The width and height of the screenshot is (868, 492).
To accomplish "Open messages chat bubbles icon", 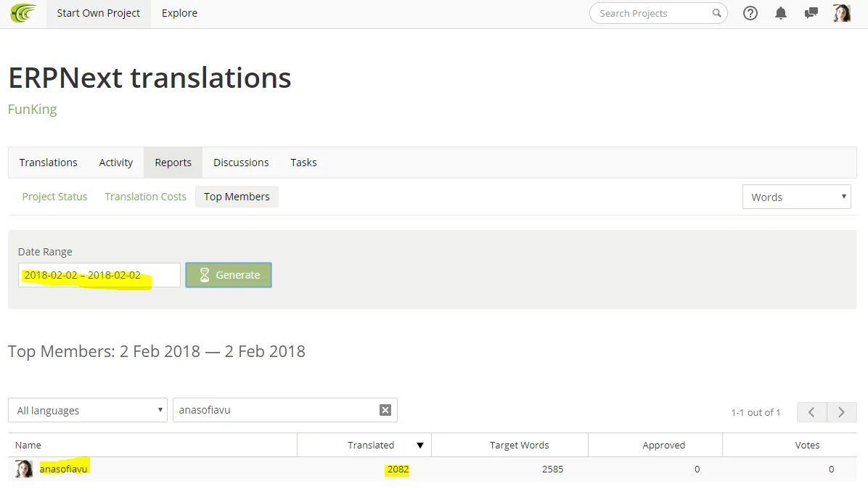I will (x=811, y=13).
